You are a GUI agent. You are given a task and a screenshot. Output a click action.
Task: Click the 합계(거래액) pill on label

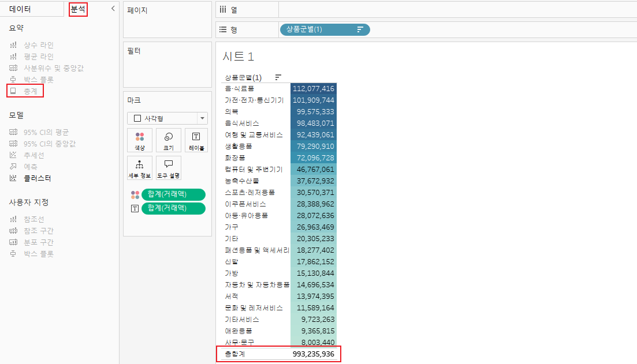point(173,208)
